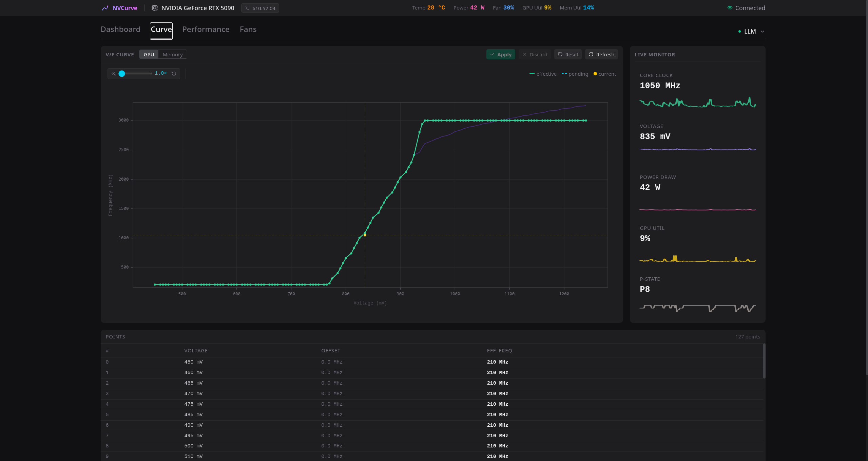
Task: Reset zoom level with circular arrow icon
Action: (x=174, y=74)
